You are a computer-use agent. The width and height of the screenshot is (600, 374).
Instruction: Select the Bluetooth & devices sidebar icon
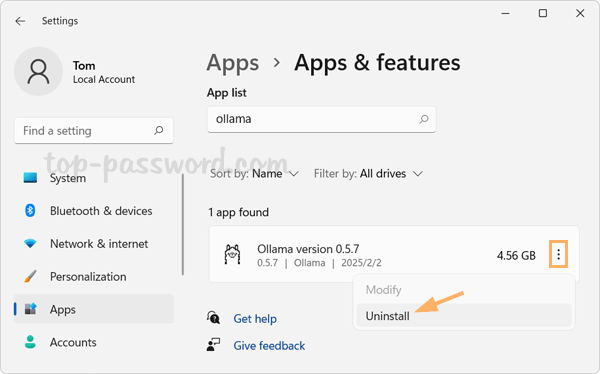(x=30, y=211)
